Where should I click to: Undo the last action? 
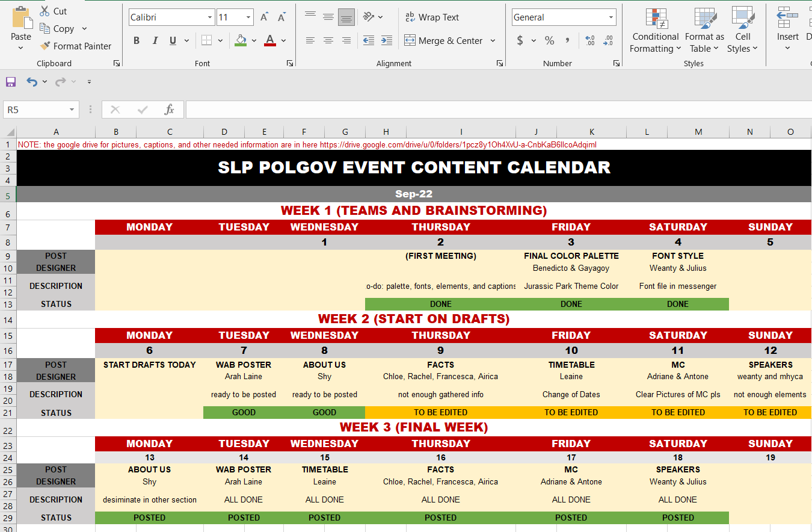(x=31, y=81)
